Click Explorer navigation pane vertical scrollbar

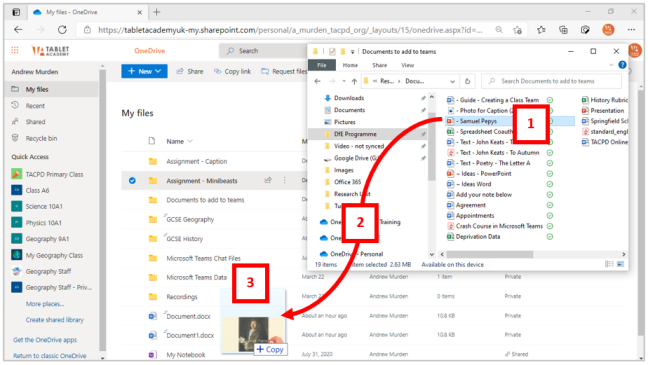[x=431, y=146]
